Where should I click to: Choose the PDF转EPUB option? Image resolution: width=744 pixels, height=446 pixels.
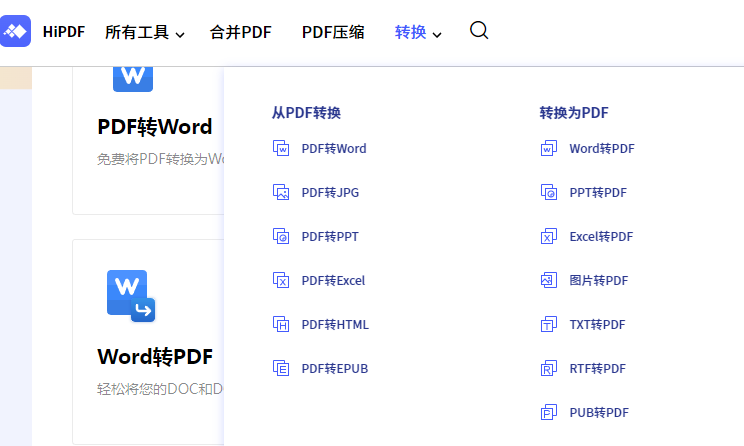coord(335,369)
